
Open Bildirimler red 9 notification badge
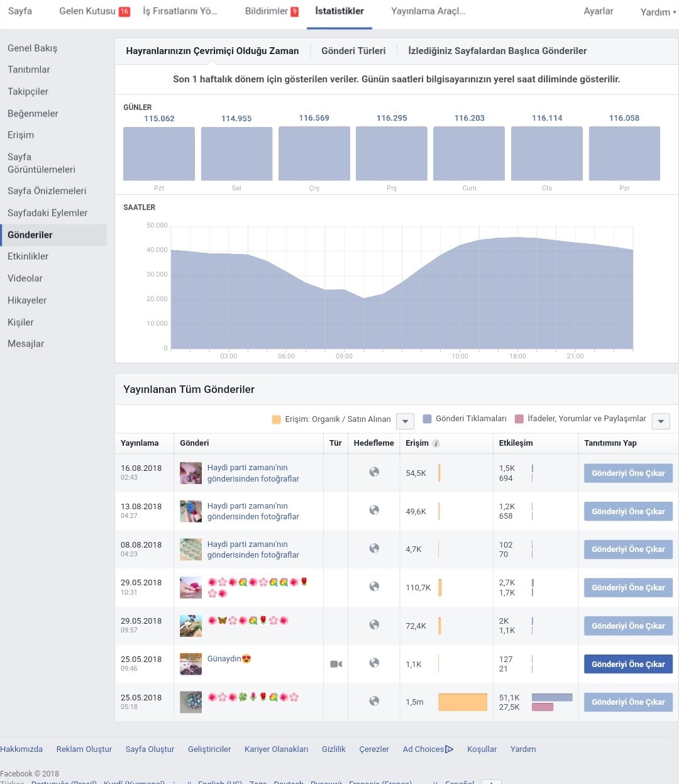tap(294, 11)
